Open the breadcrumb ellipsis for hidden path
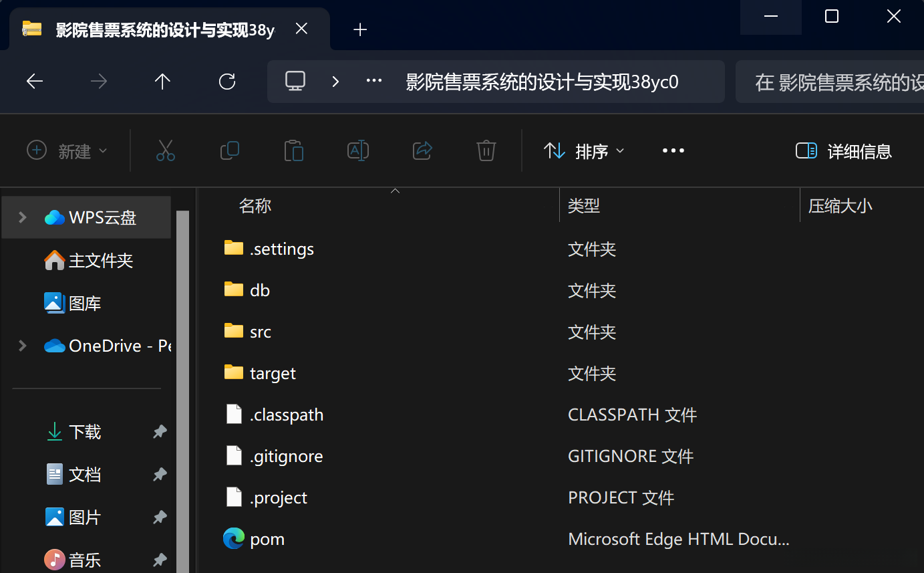Image resolution: width=924 pixels, height=573 pixels. [374, 82]
